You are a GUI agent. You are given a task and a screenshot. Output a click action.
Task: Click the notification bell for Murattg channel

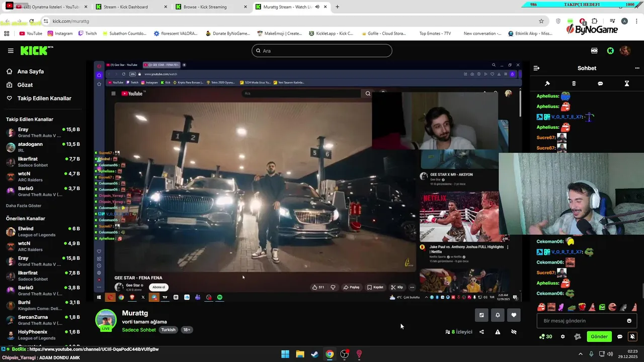498,315
